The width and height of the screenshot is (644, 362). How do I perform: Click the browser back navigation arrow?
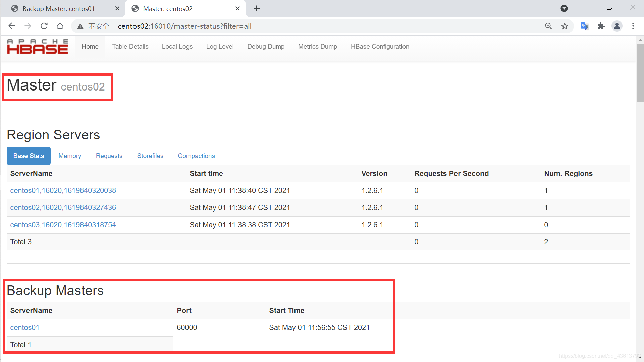click(11, 25)
